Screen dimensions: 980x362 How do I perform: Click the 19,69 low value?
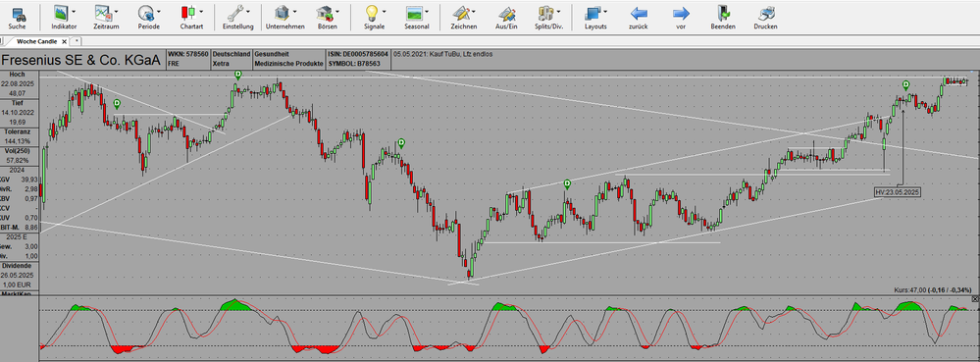[x=18, y=122]
